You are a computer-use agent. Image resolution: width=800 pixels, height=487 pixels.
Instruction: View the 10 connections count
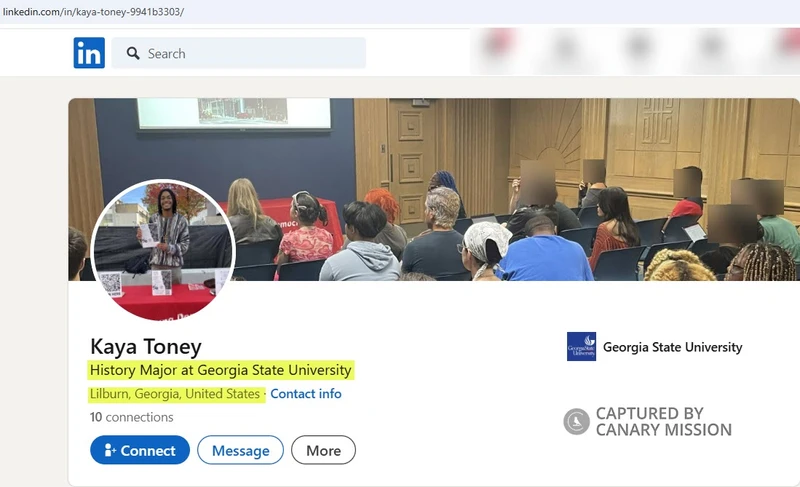pos(132,417)
